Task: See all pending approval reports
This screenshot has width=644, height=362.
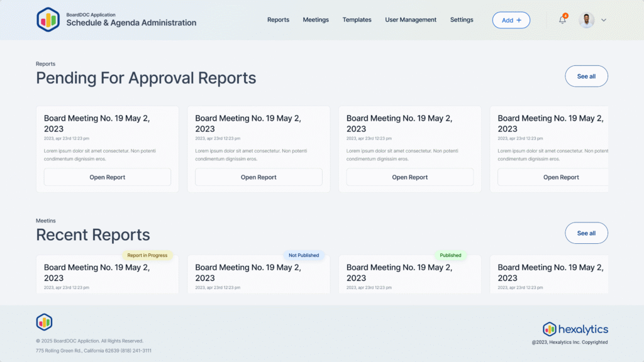Action: 586,76
